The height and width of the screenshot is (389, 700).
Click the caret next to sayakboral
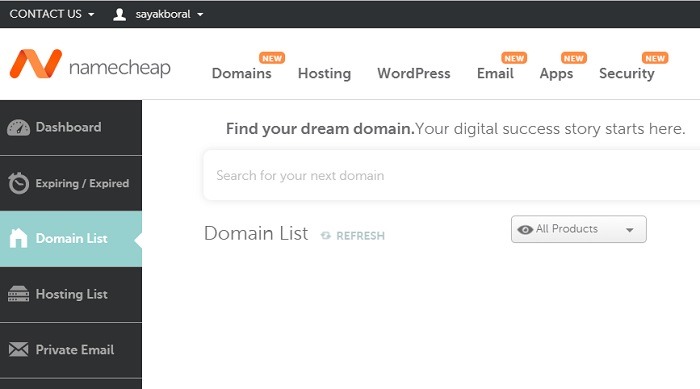point(200,15)
